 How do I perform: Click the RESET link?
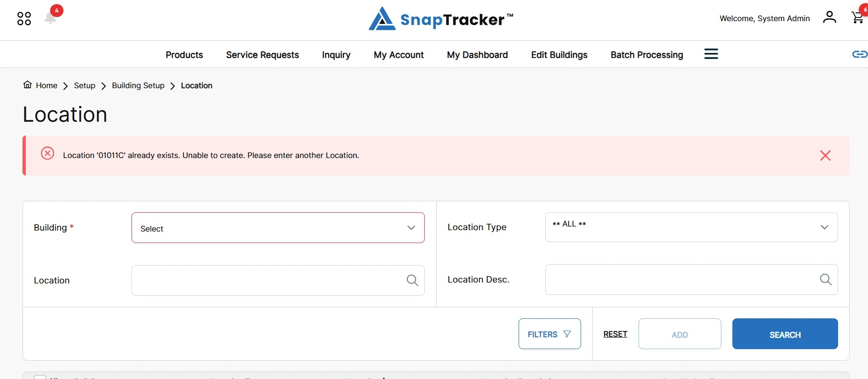615,334
